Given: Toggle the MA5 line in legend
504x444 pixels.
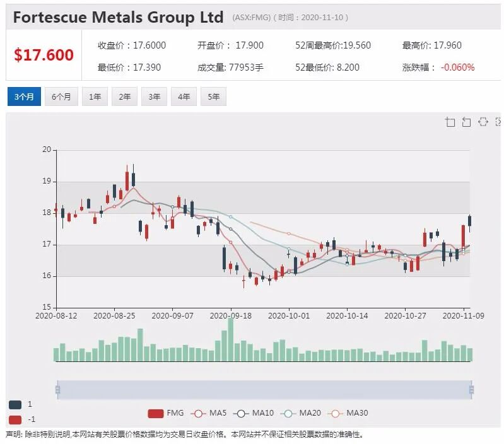Looking at the screenshot, I should [209, 413].
